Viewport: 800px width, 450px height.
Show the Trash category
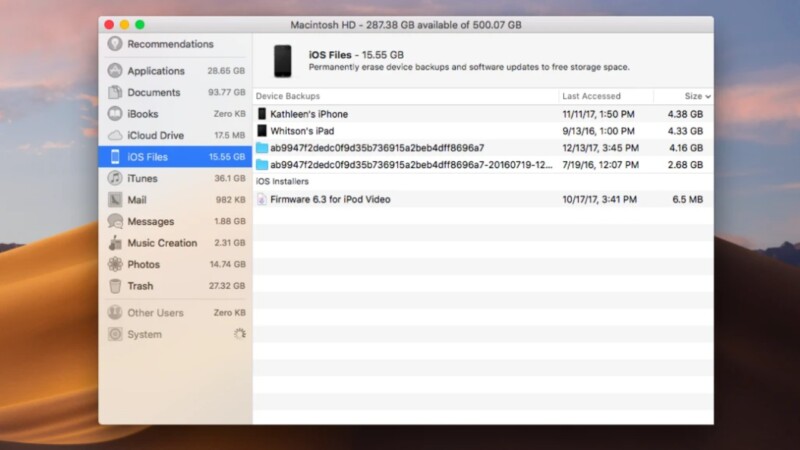coord(176,286)
